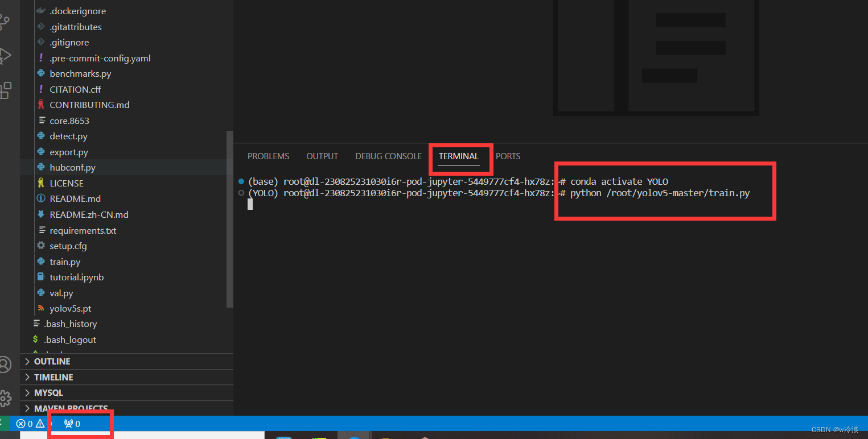868x439 pixels.
Task: Click the (base) prompt text in terminal
Action: [x=264, y=182]
